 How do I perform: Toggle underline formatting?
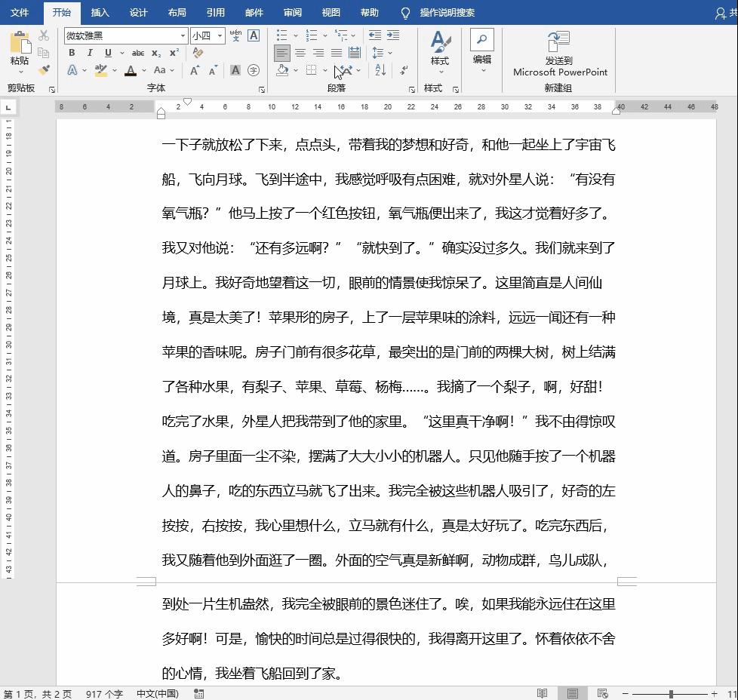click(108, 52)
